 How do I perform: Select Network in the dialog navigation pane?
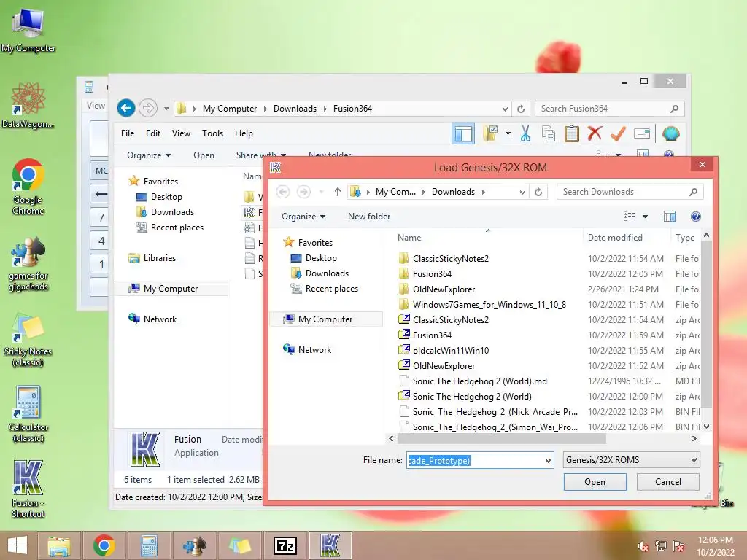point(314,349)
